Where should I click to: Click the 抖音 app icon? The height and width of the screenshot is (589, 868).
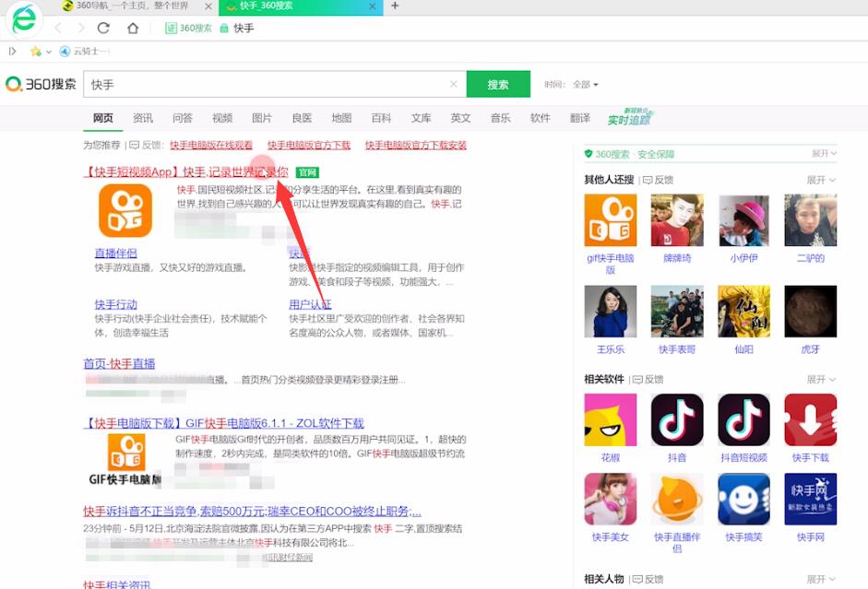[x=677, y=419]
